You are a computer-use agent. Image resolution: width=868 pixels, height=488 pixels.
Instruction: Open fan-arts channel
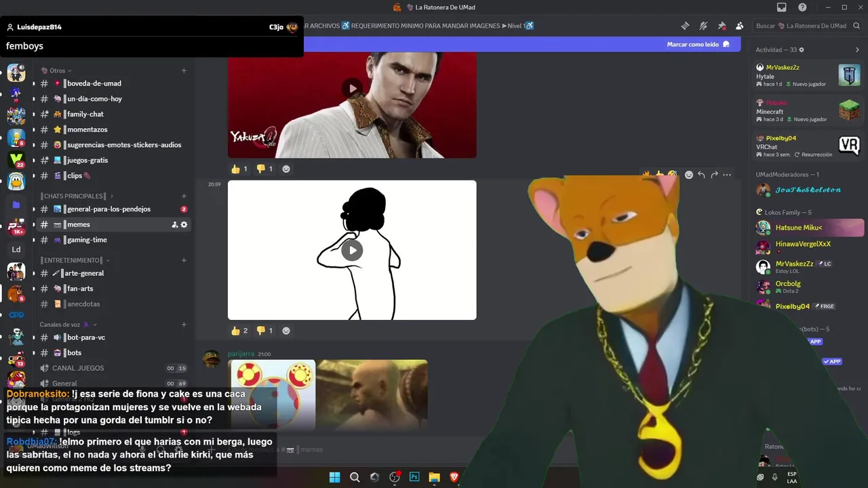click(x=113, y=289)
